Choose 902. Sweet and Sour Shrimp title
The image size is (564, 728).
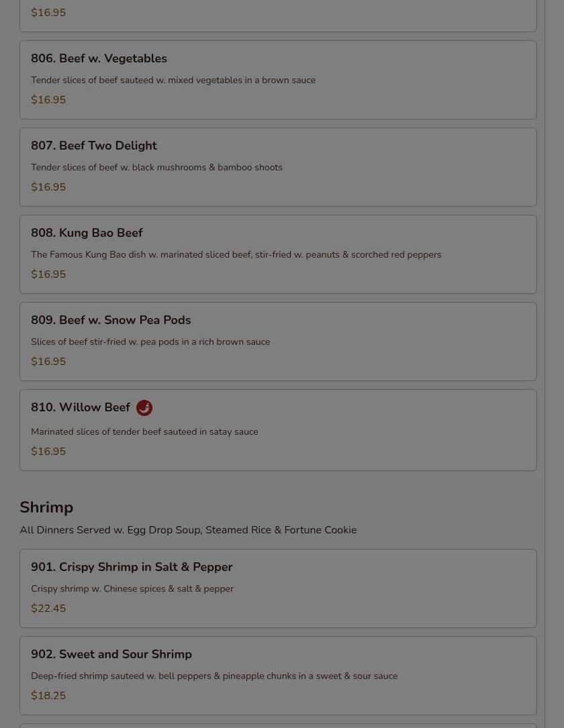111,655
